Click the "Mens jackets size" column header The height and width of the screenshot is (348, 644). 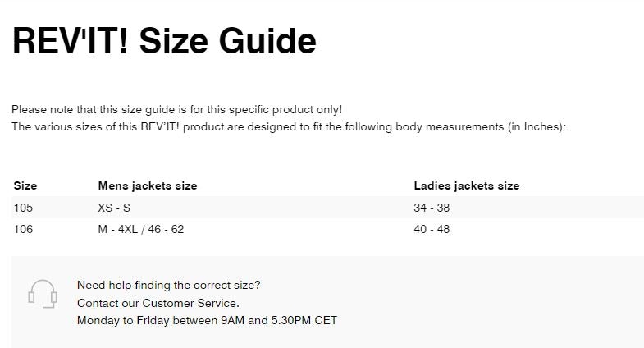(148, 185)
